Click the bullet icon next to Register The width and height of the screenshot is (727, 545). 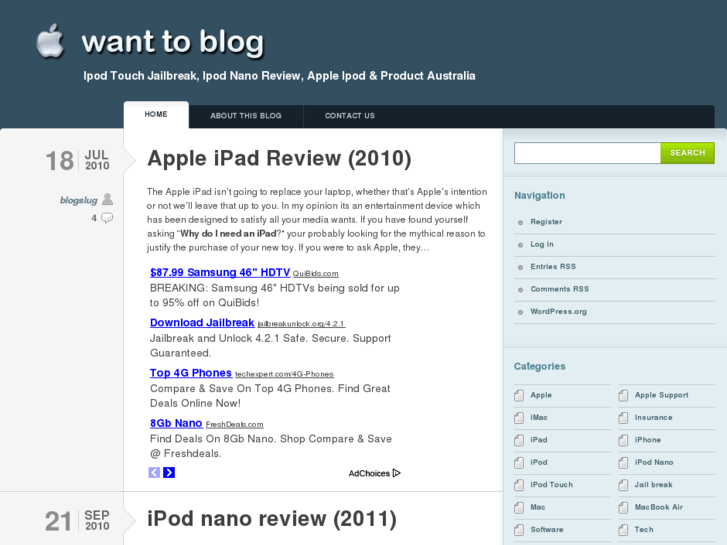(x=520, y=223)
